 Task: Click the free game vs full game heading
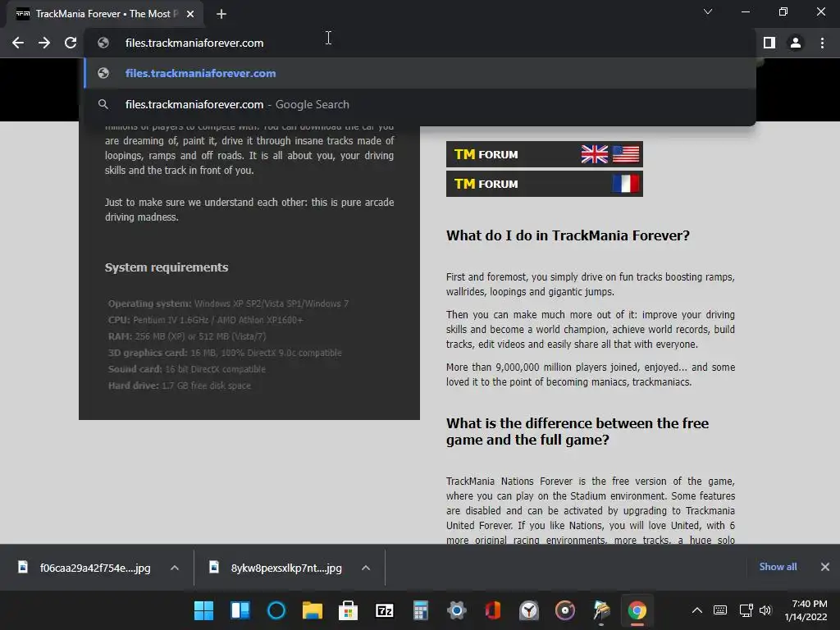pos(577,431)
